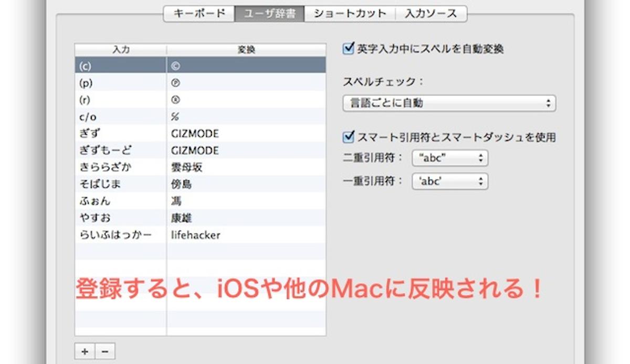630x364 pixels.
Task: Switch to the キーボード tab
Action: pyautogui.click(x=199, y=14)
